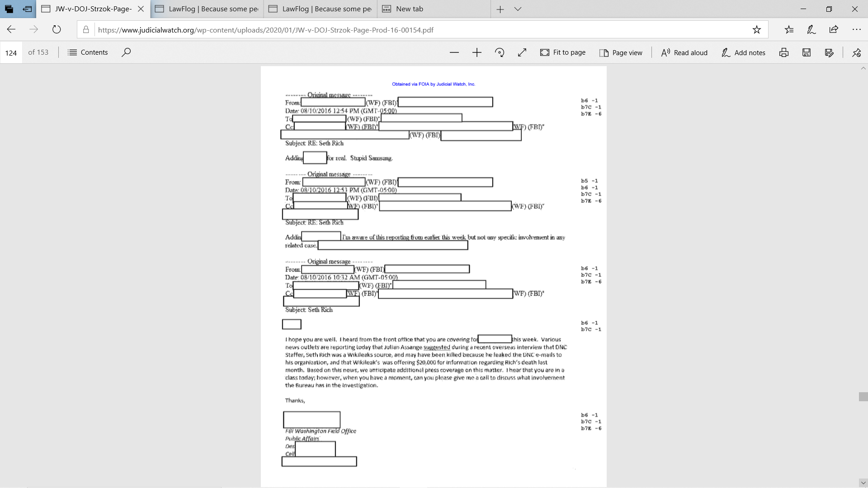Set these tabs aside
868x488 pixels.
pos(27,9)
